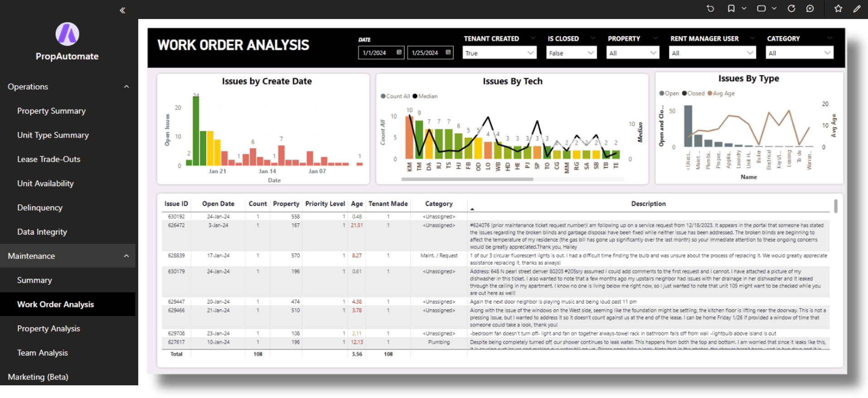The image size is (868, 398).
Task: Go to Property Analysis
Action: [x=48, y=329]
